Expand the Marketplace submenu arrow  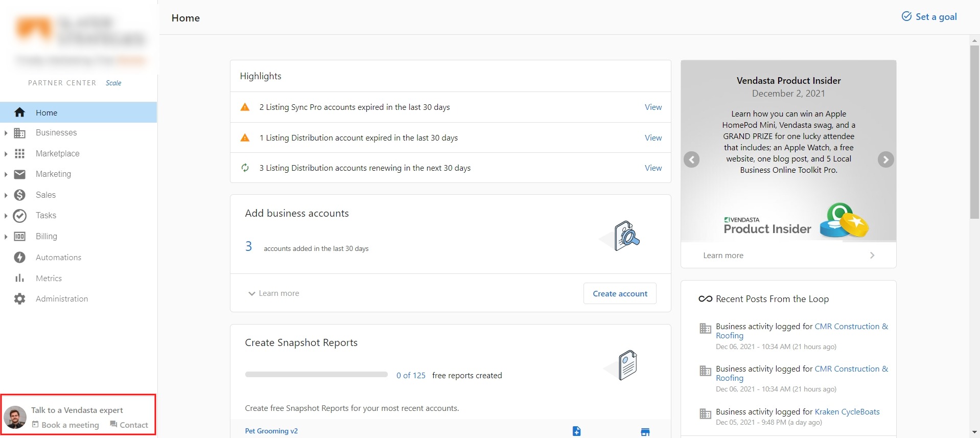pos(6,153)
